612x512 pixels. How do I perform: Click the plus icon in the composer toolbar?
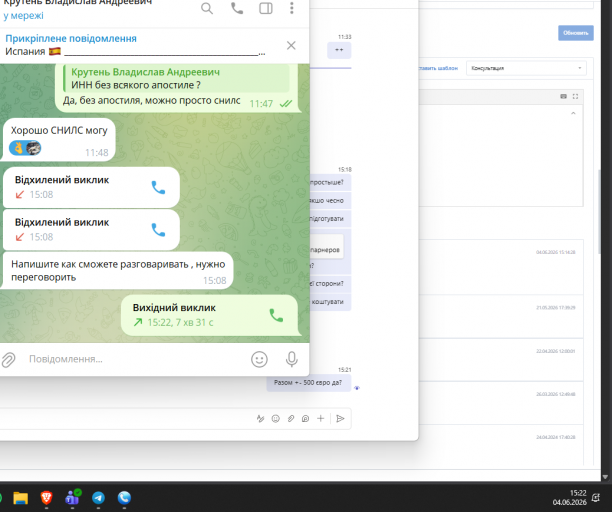(320, 418)
